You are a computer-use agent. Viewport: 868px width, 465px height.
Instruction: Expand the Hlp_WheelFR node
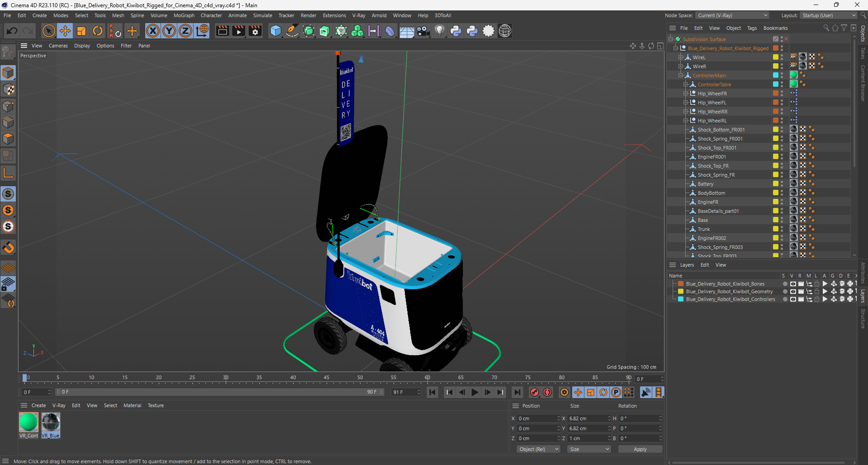686,94
